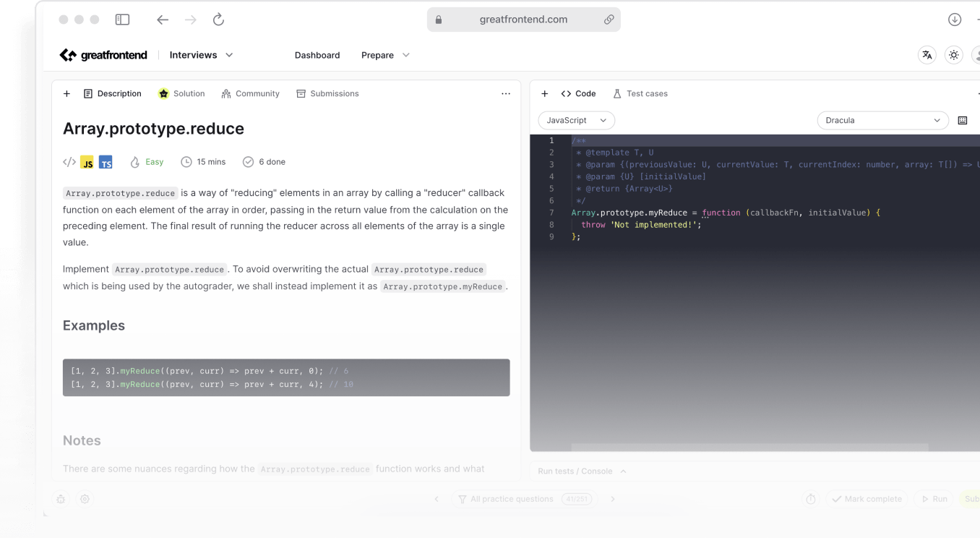The height and width of the screenshot is (538, 980).
Task: Click the Easy difficulty label
Action: coord(147,162)
